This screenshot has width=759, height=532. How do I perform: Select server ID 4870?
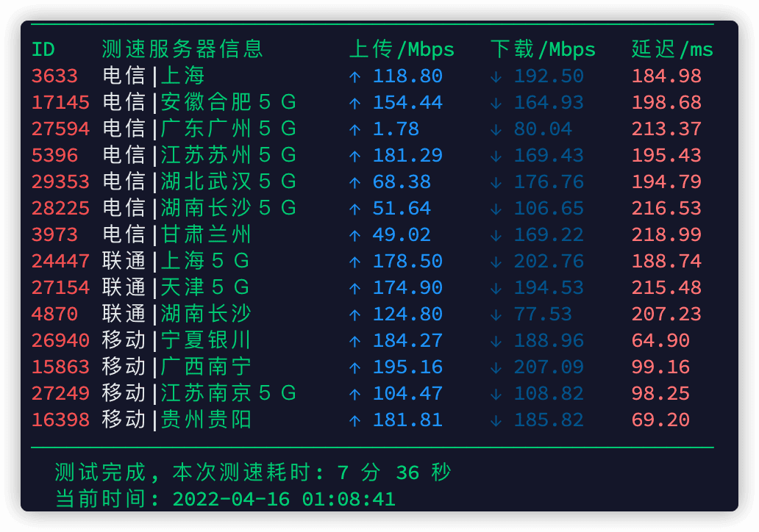pos(54,314)
